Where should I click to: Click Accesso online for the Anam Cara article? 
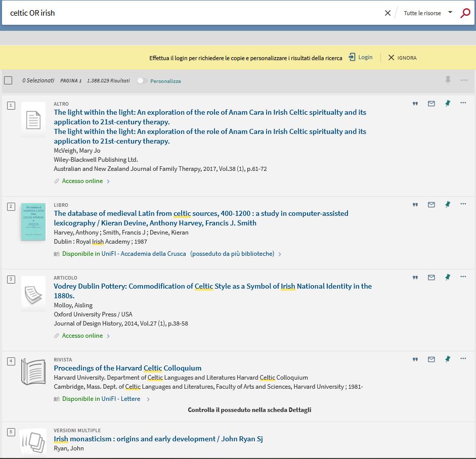(x=82, y=181)
